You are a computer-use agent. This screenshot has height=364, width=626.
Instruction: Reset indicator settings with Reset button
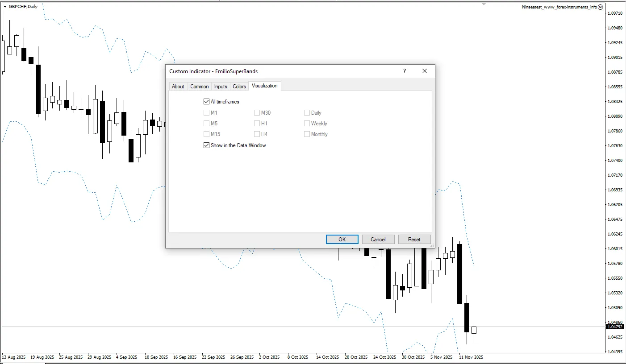[414, 240]
